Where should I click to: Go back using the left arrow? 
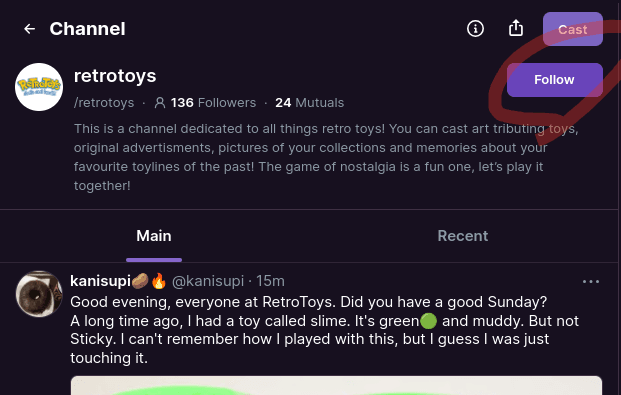point(29,29)
